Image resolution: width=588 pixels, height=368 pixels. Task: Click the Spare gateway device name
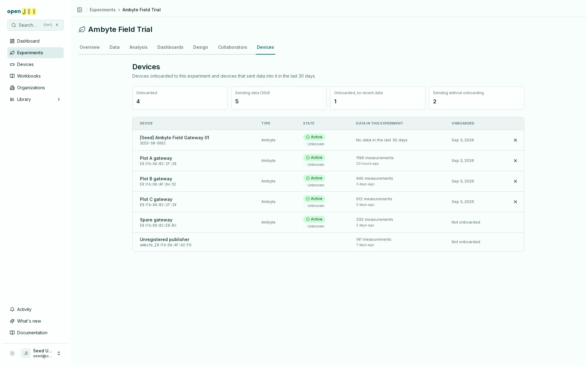pos(156,220)
